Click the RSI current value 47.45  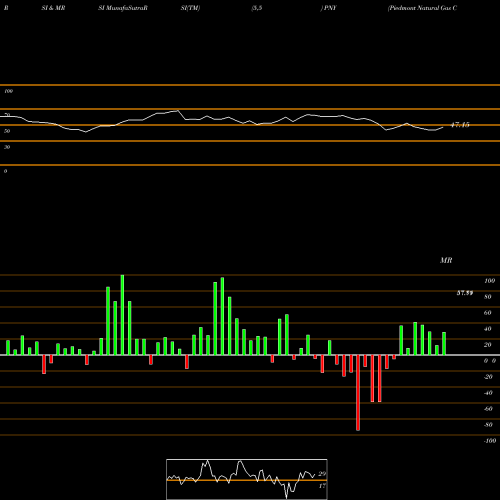click(x=460, y=125)
